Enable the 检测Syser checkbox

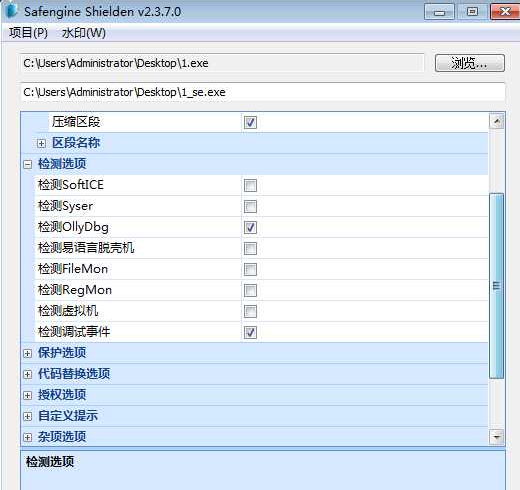point(250,206)
